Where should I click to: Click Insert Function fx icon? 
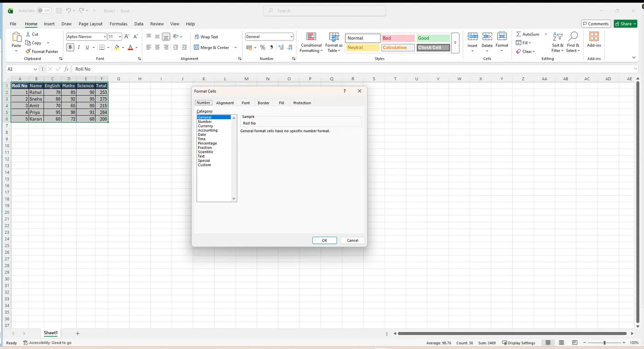tap(66, 69)
